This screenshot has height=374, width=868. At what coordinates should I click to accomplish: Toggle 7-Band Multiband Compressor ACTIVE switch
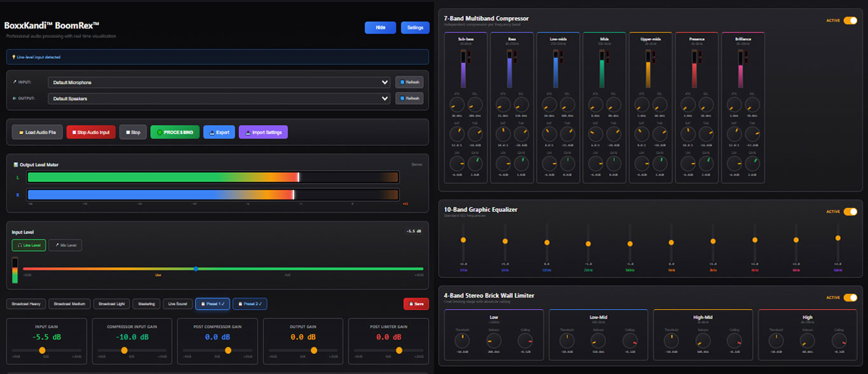pos(850,20)
